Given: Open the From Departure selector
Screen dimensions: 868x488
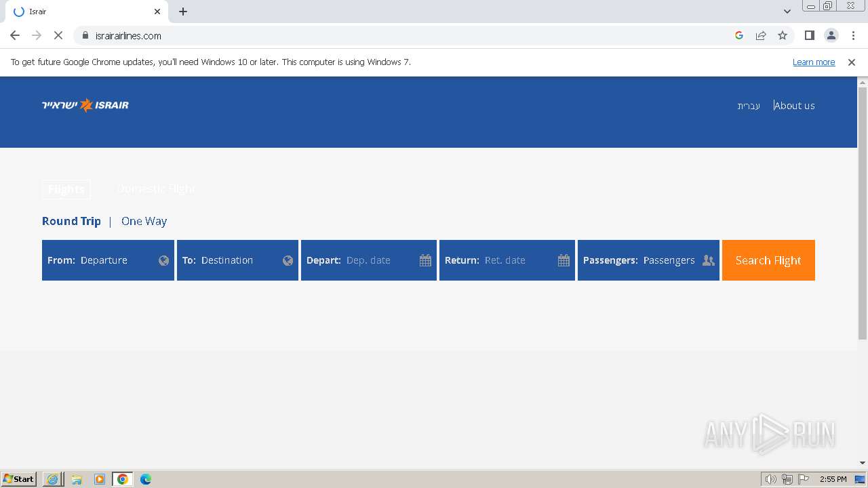Looking at the screenshot, I should (x=108, y=260).
